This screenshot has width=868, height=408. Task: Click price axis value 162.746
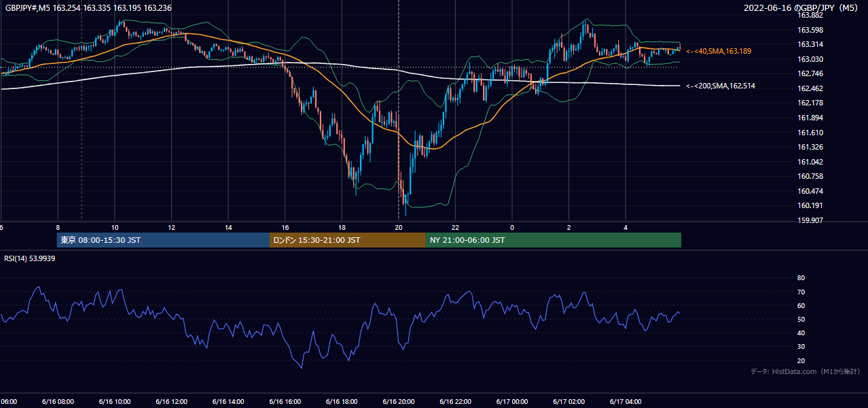(x=810, y=73)
